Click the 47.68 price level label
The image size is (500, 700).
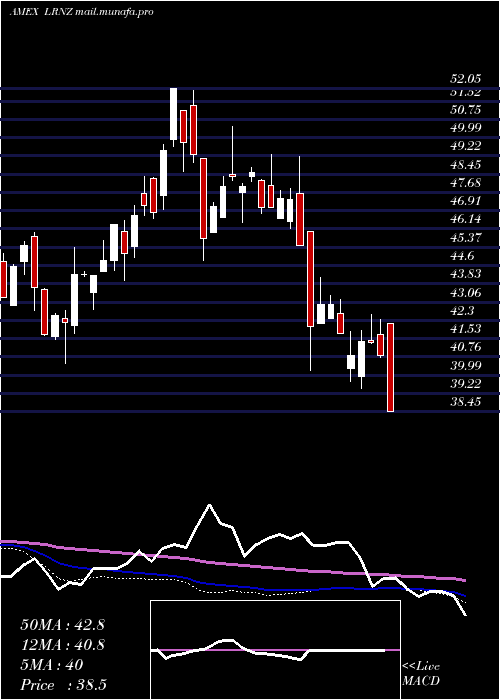(x=466, y=183)
